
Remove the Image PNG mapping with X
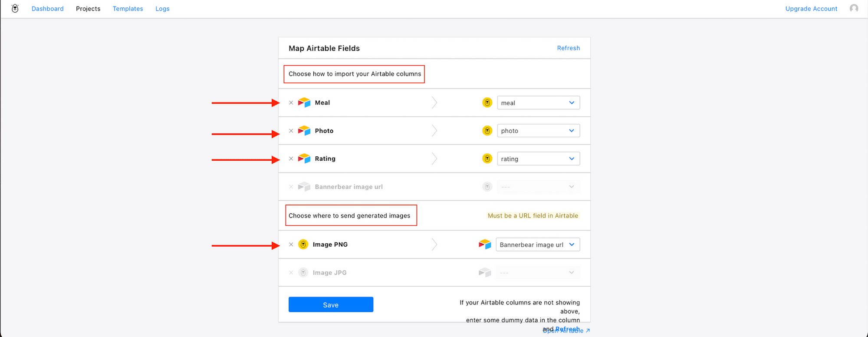(x=291, y=244)
